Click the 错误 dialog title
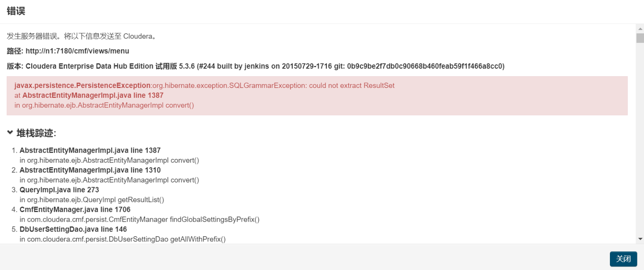 point(16,11)
